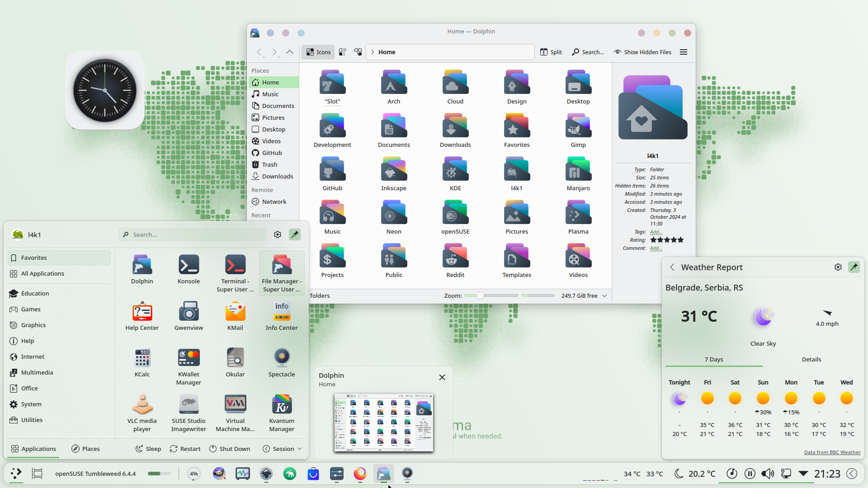Image resolution: width=868 pixels, height=488 pixels.
Task: Open the application launcher button on panel
Action: [16, 474]
